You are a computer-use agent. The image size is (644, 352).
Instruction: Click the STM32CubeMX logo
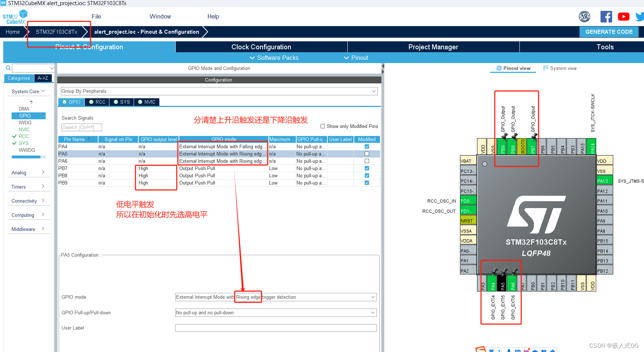pos(15,17)
